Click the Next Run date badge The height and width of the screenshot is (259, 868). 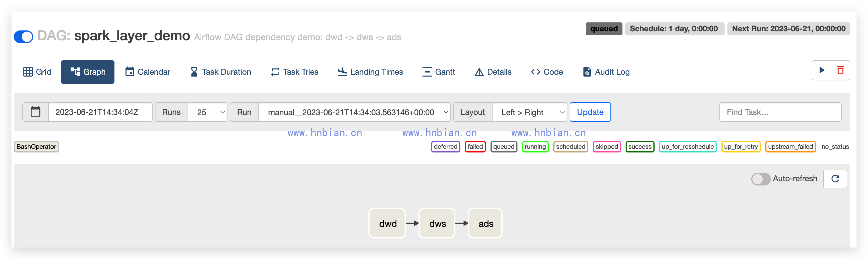tap(789, 29)
